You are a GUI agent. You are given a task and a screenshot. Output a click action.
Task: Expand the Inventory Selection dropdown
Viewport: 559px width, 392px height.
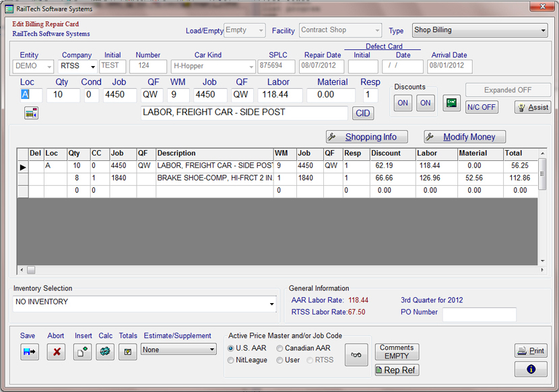(272, 305)
